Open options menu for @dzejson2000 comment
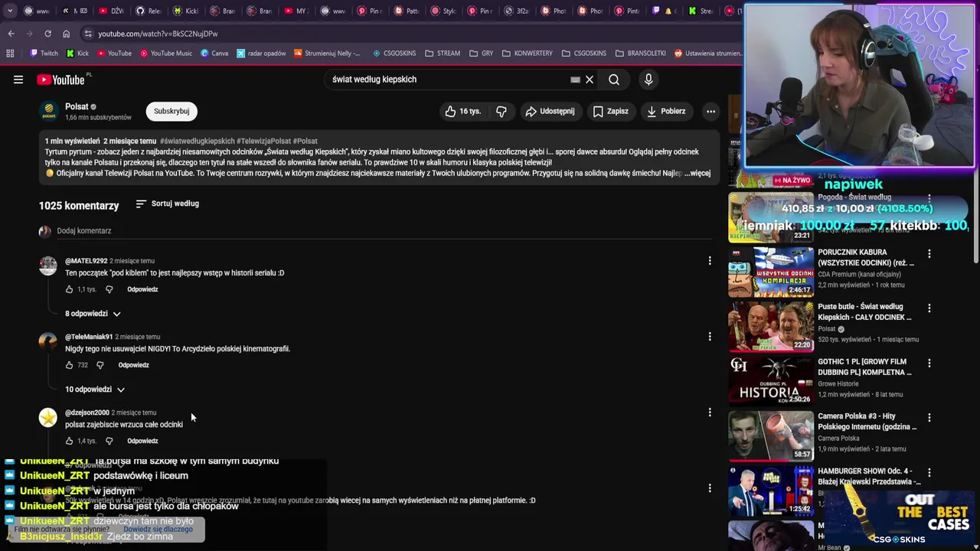Screen dimensions: 980x551 pos(710,412)
